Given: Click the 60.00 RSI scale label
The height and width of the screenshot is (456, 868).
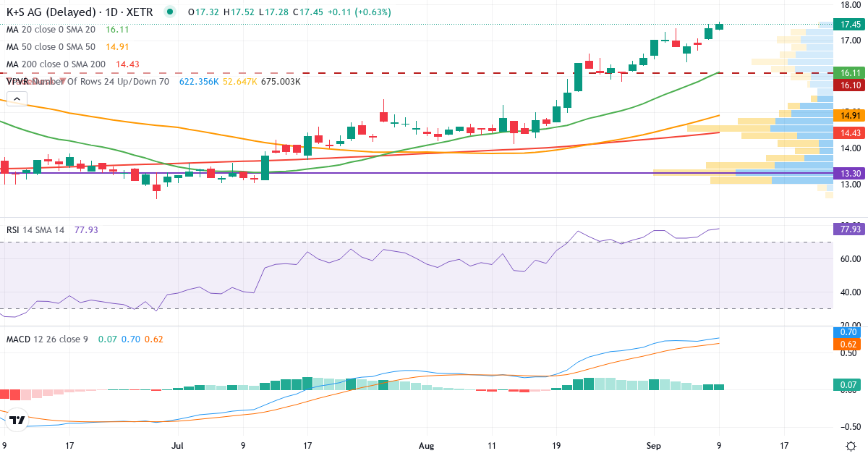Looking at the screenshot, I should pos(849,258).
